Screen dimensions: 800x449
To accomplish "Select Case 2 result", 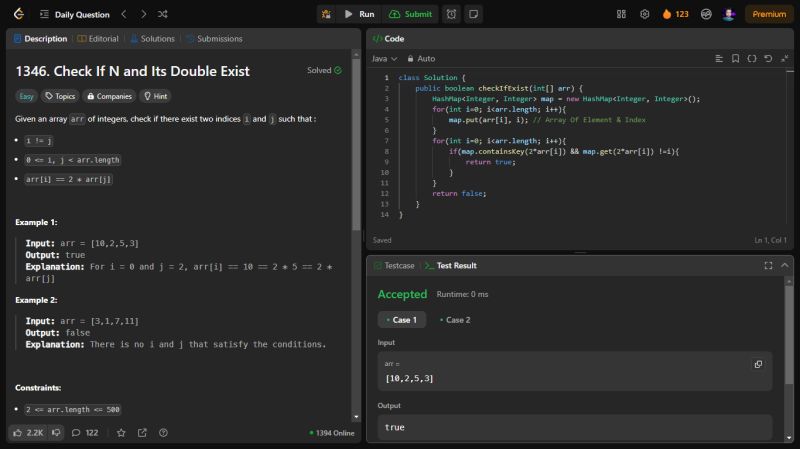I will [455, 320].
